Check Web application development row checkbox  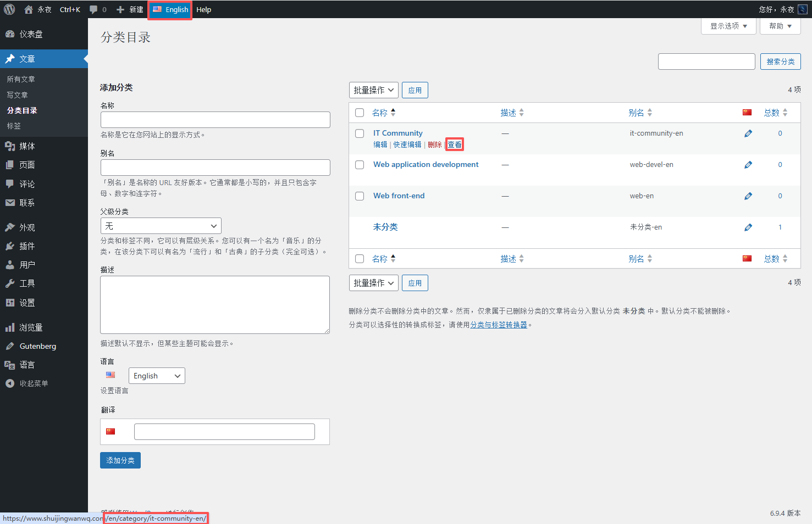click(360, 165)
